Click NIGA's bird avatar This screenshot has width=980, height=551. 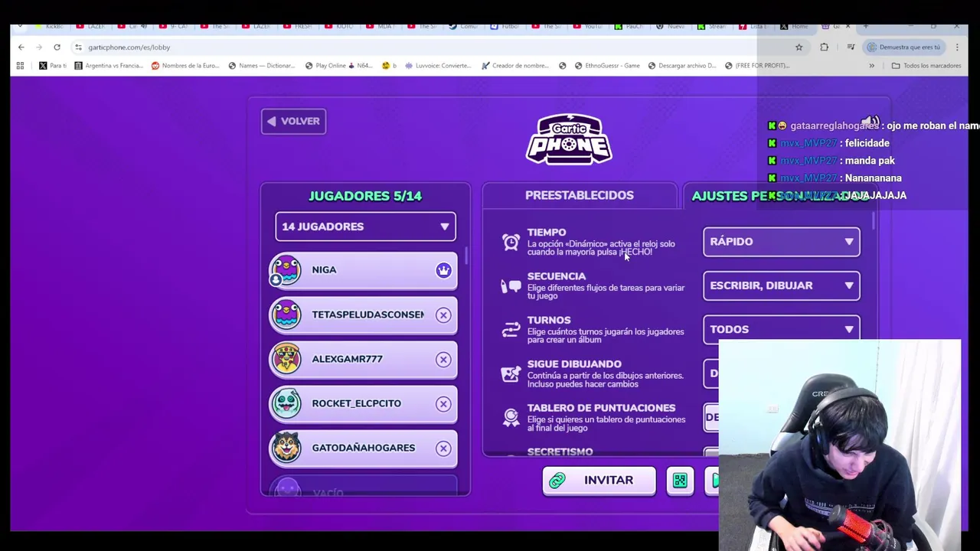tap(286, 270)
